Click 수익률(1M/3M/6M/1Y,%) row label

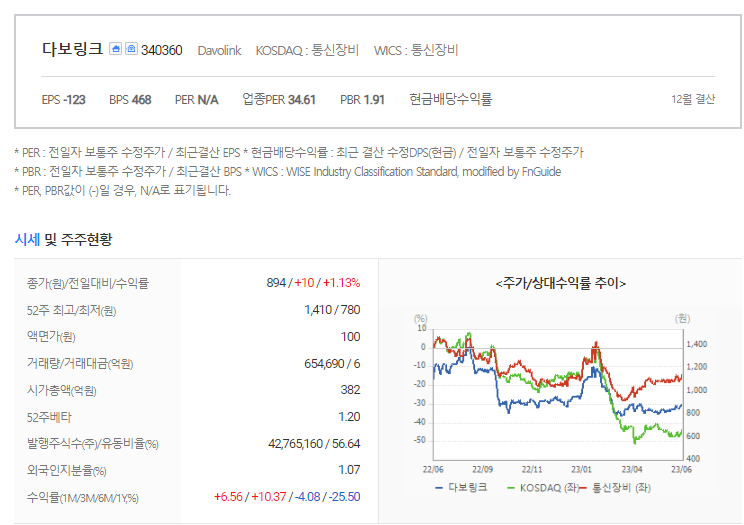[x=83, y=498]
